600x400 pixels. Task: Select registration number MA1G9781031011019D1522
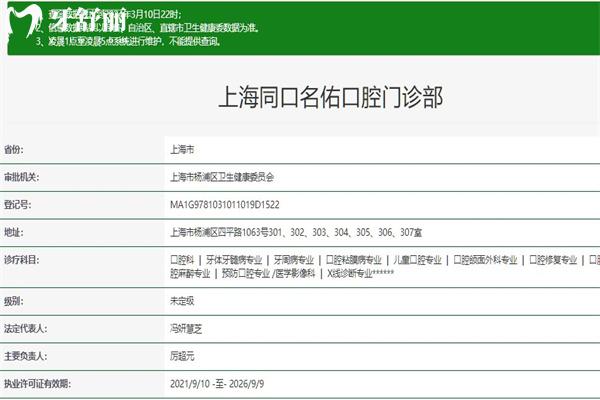coord(225,205)
